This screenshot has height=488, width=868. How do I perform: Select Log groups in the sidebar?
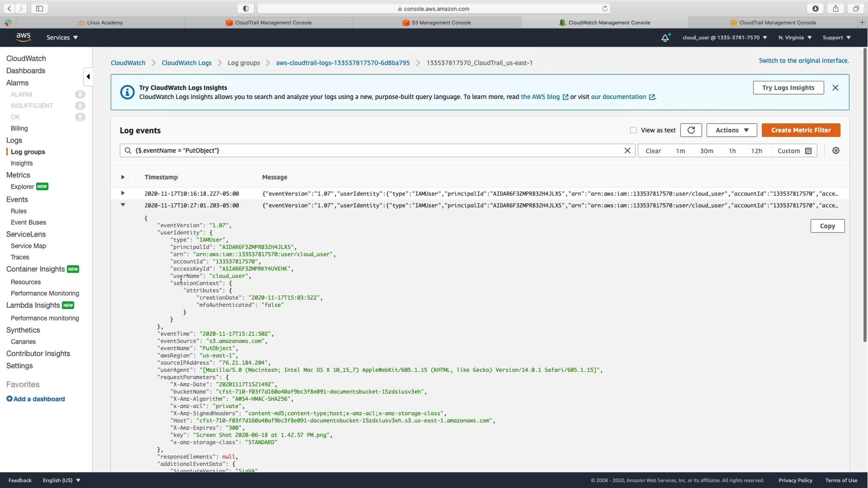28,152
